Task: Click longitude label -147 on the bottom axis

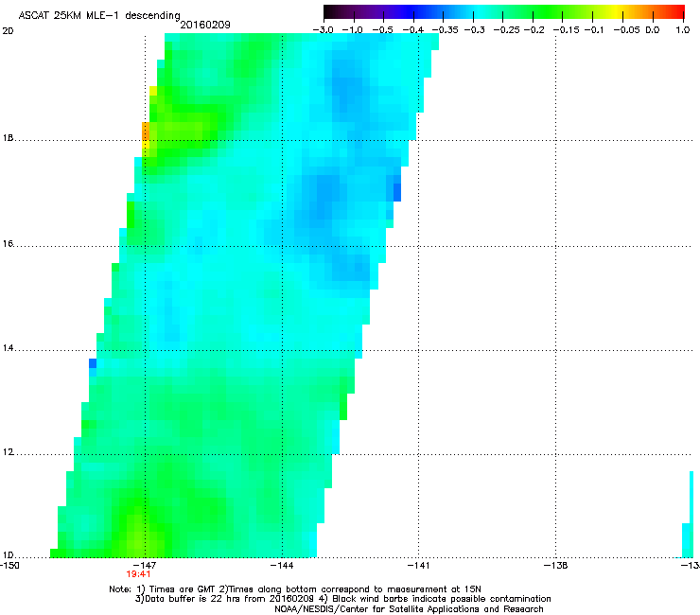Action: coord(145,566)
